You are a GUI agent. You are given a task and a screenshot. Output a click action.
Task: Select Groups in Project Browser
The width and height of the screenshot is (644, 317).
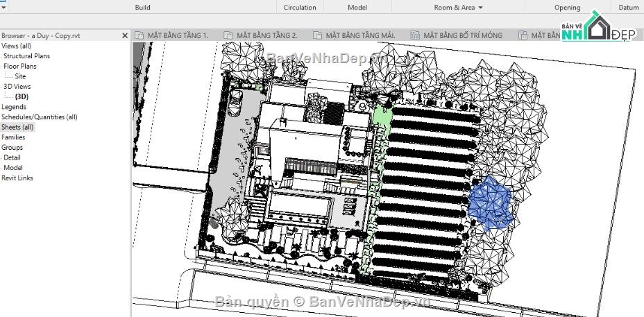12,148
